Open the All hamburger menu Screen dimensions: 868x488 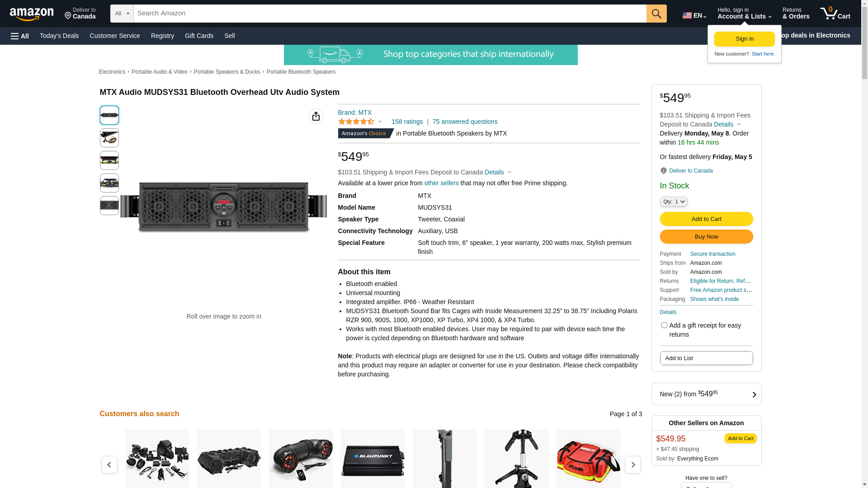click(x=20, y=36)
